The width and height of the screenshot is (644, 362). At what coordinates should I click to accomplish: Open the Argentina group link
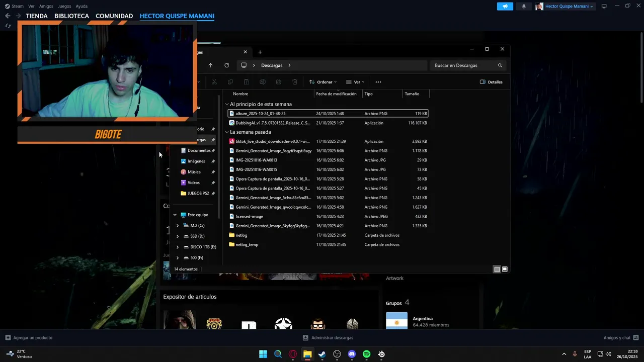[423, 319]
